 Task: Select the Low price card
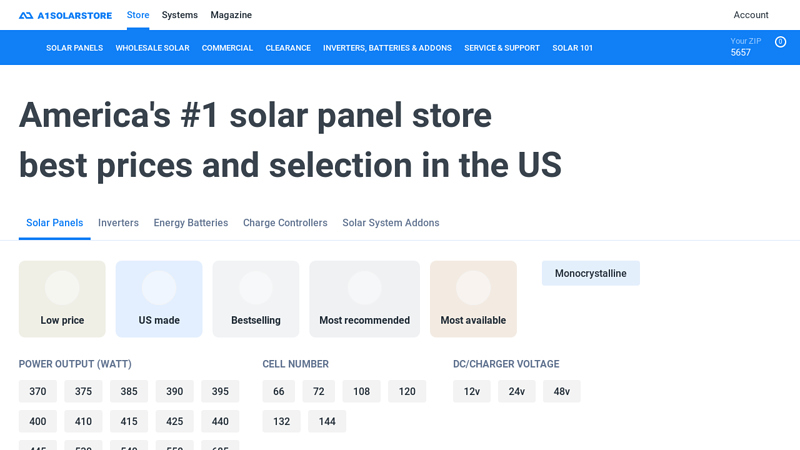click(62, 299)
